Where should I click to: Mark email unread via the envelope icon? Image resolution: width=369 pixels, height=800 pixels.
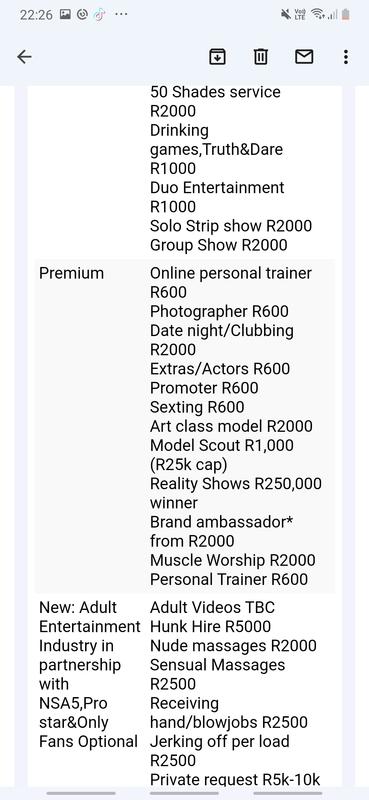click(304, 57)
